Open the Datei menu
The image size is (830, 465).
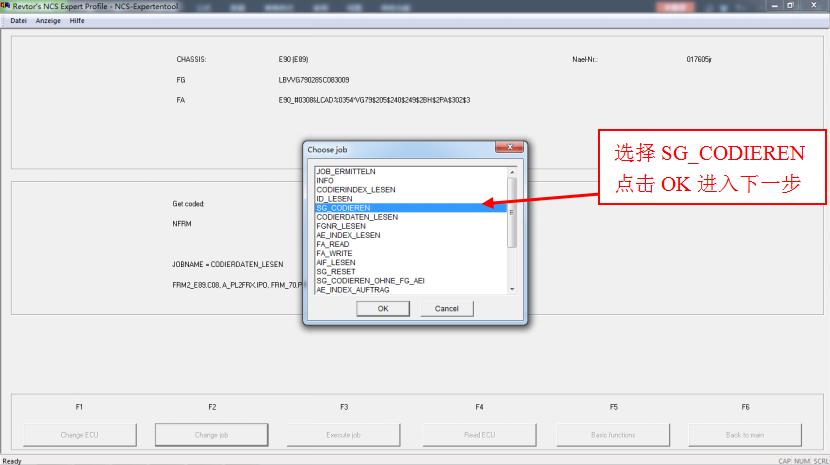[19, 21]
